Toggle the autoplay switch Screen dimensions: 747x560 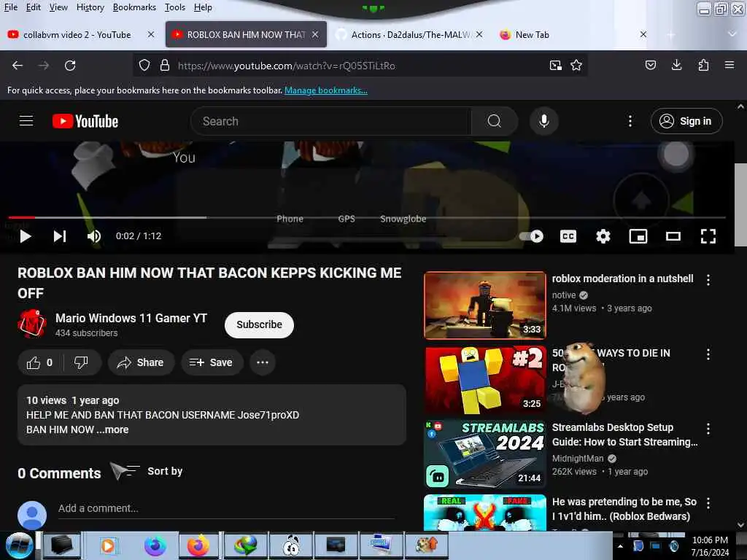[x=532, y=236]
